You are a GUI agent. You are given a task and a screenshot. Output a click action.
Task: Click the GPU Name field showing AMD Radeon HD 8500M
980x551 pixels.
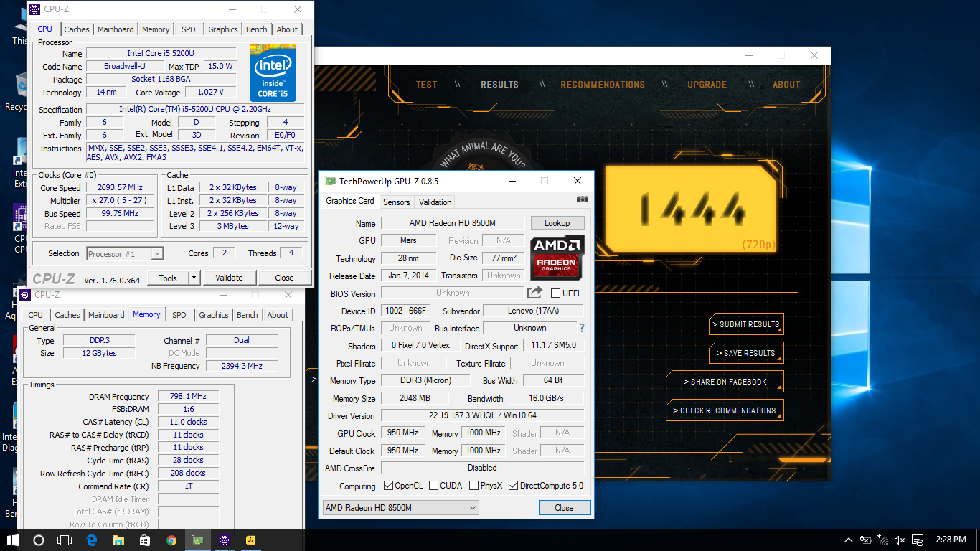click(453, 223)
